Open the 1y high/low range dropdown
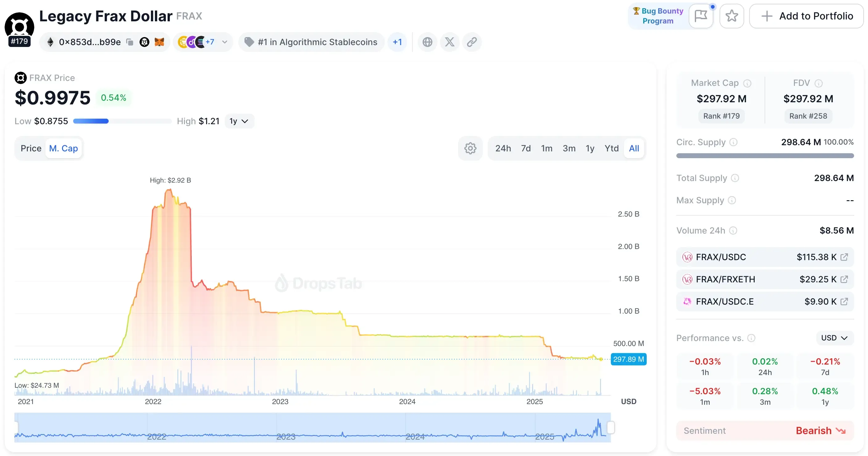This screenshot has width=868, height=456. pyautogui.click(x=239, y=121)
